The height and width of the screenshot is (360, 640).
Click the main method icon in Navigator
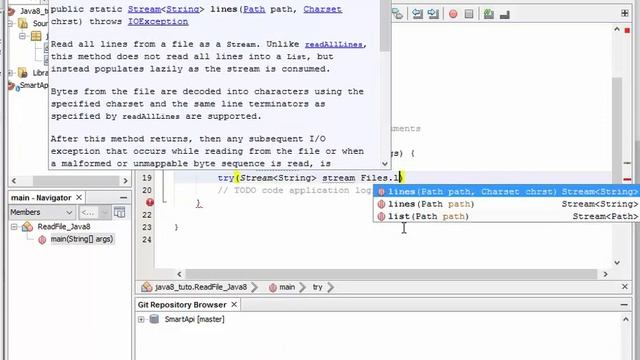[x=42, y=240]
